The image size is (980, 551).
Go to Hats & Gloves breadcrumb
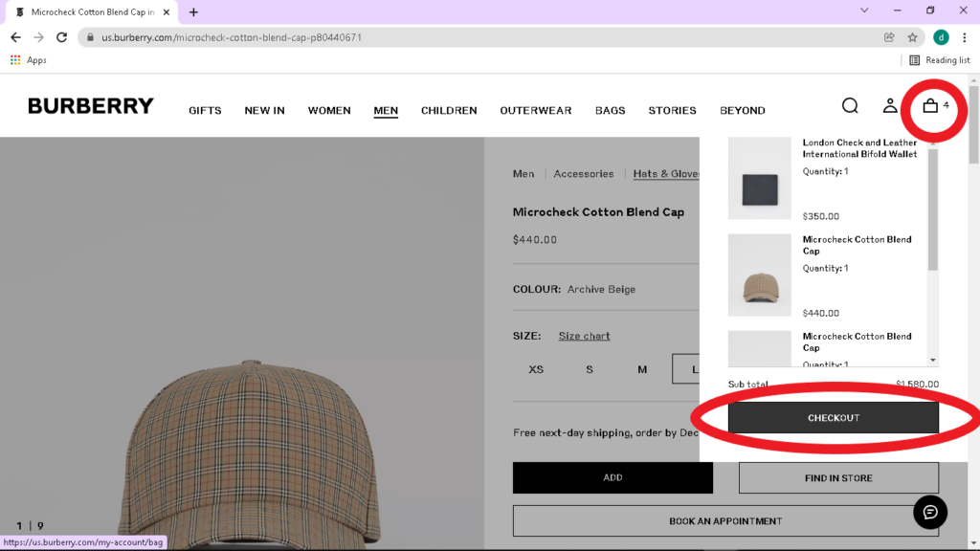(x=666, y=174)
